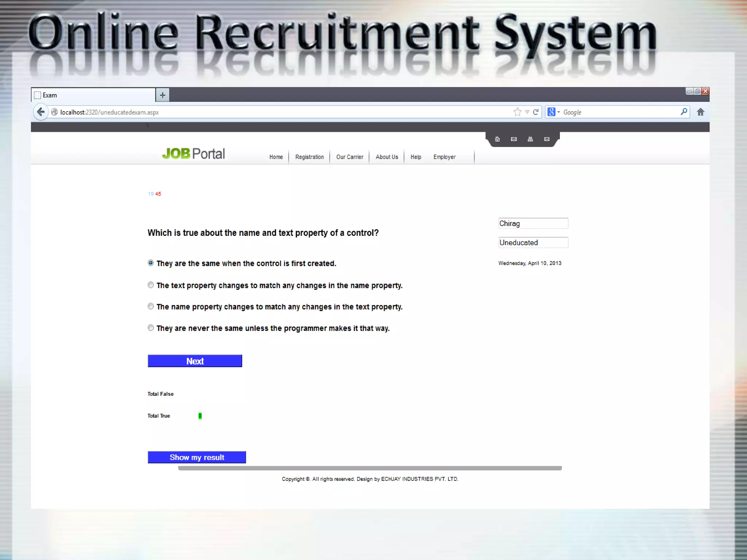This screenshot has height=560, width=747.
Task: Choose 'The text property changes to match' answer
Action: [x=151, y=285]
